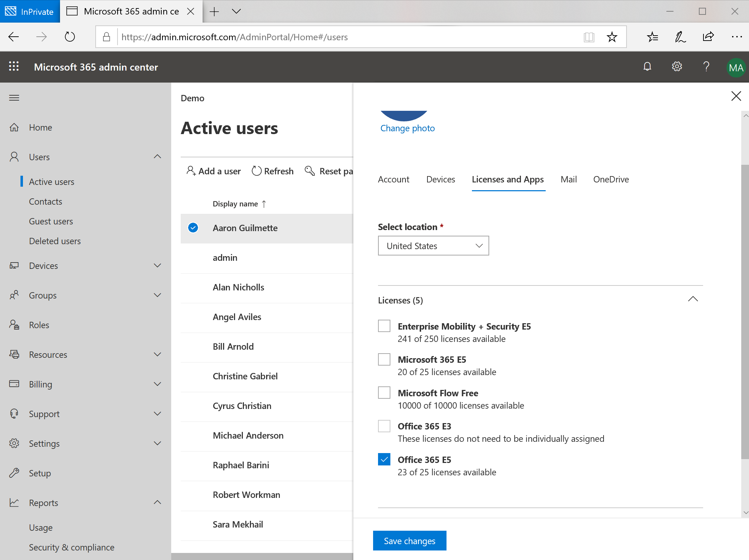Switch to the Mail tab

click(x=569, y=179)
